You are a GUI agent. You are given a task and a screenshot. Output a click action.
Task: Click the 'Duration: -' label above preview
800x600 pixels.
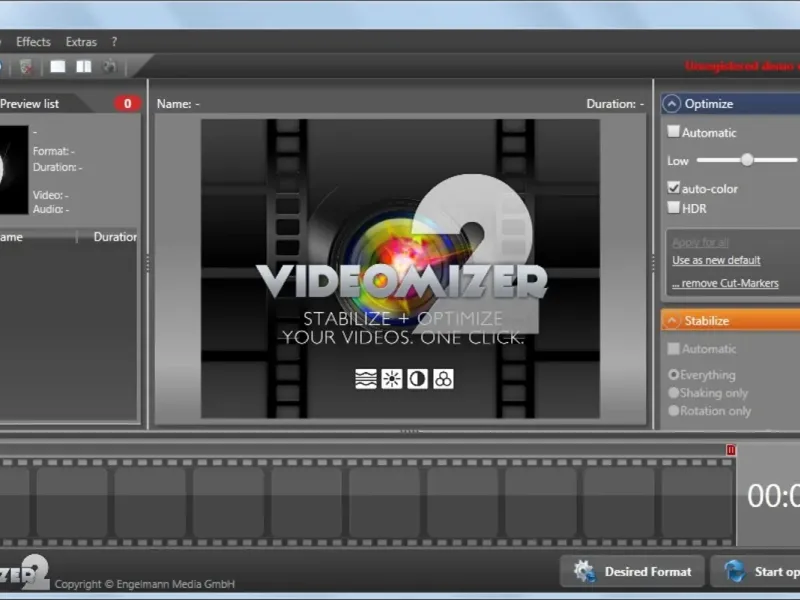click(615, 104)
